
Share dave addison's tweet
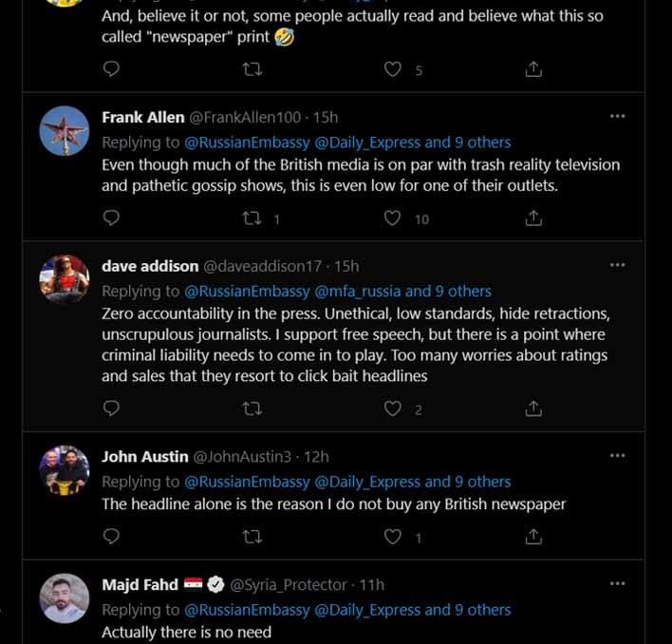tap(533, 408)
